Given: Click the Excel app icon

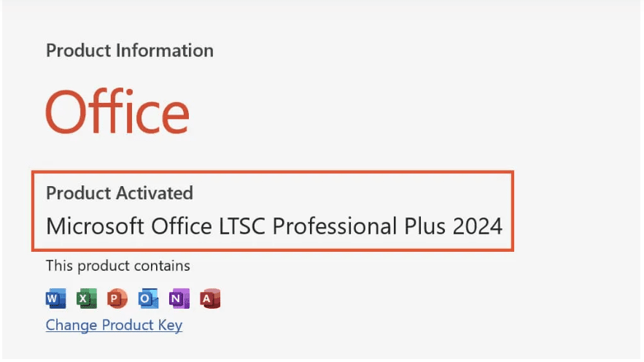Looking at the screenshot, I should [86, 298].
